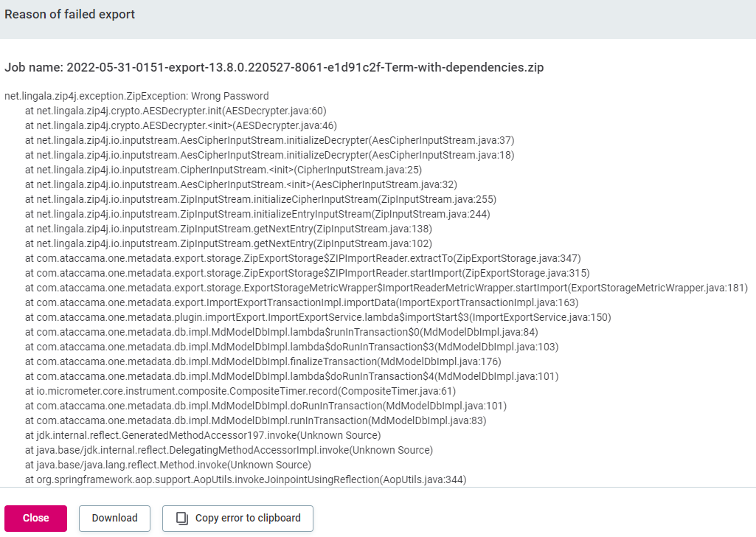This screenshot has width=756, height=537.
Task: Click the ImportExportService lambda$importStart$3 line
Action: pos(318,317)
